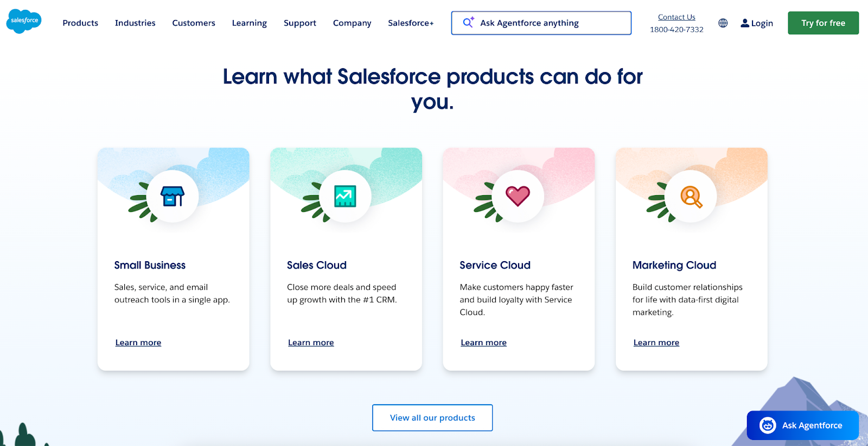Open the Ask Agentforce chat button
Image resolution: width=868 pixels, height=446 pixels.
pyautogui.click(x=802, y=425)
